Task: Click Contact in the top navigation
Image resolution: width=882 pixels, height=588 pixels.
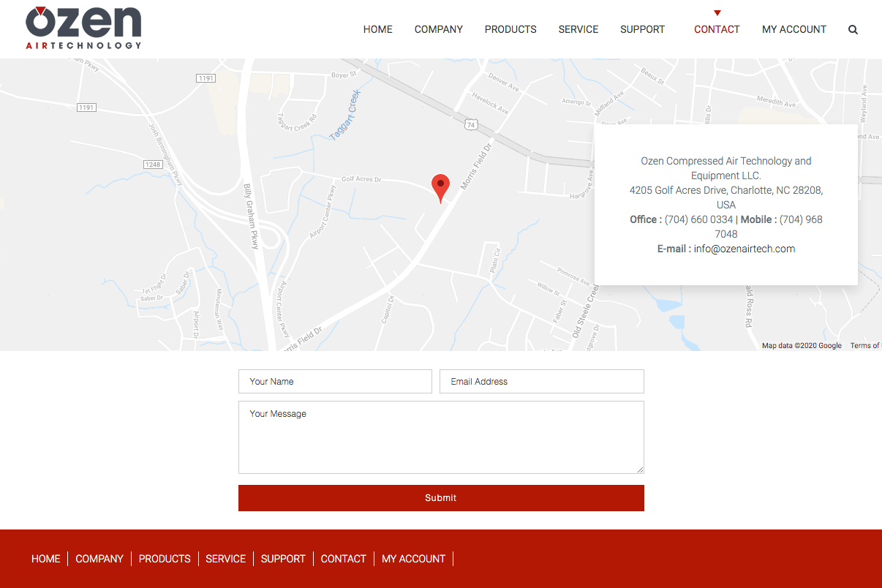Action: coord(717,30)
